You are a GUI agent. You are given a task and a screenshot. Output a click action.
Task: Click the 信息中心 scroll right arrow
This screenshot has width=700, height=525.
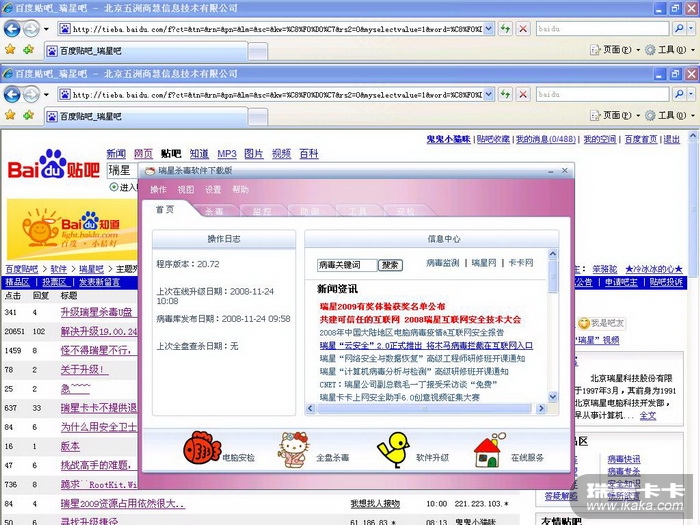point(541,408)
